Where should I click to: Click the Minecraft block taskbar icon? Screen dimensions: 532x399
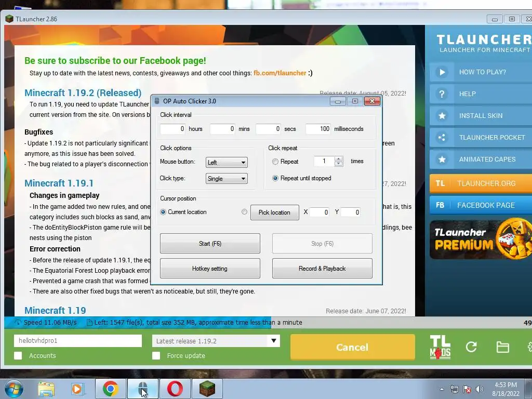point(207,389)
